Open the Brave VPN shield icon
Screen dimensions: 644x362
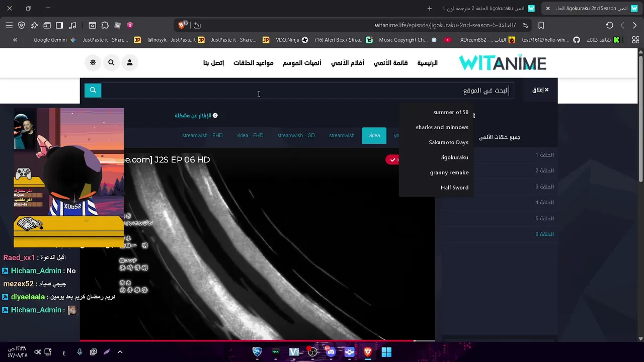tap(22, 25)
